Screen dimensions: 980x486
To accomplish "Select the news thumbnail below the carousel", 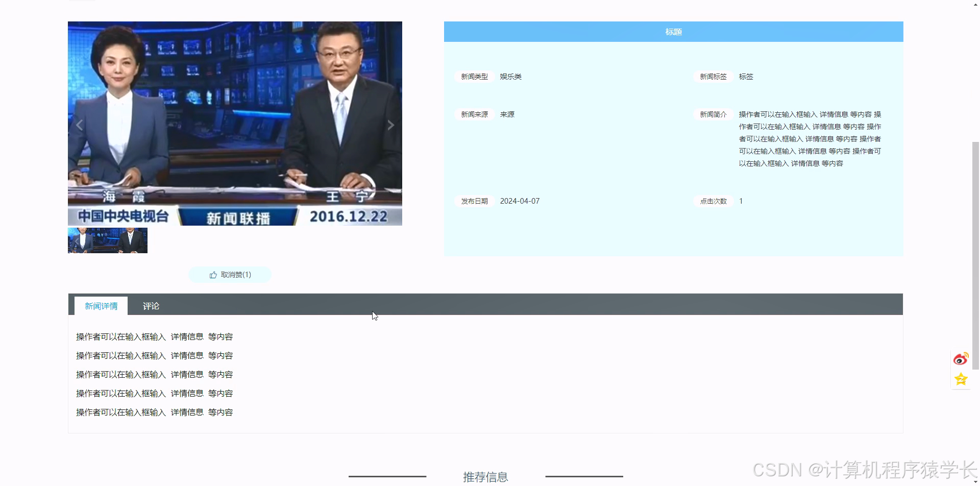I will tap(108, 240).
